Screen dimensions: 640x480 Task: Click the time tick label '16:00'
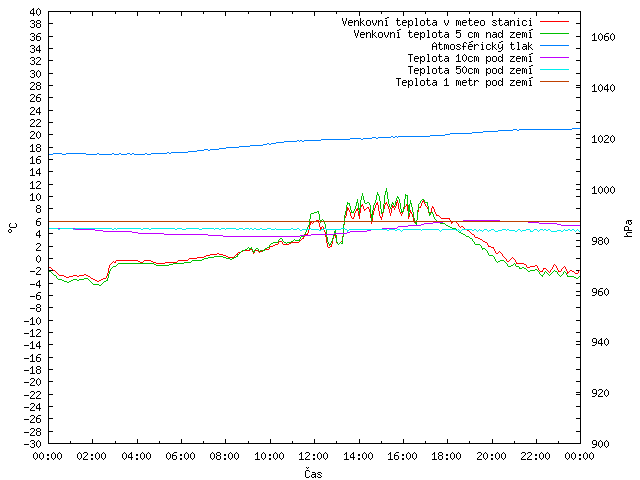[402, 456]
